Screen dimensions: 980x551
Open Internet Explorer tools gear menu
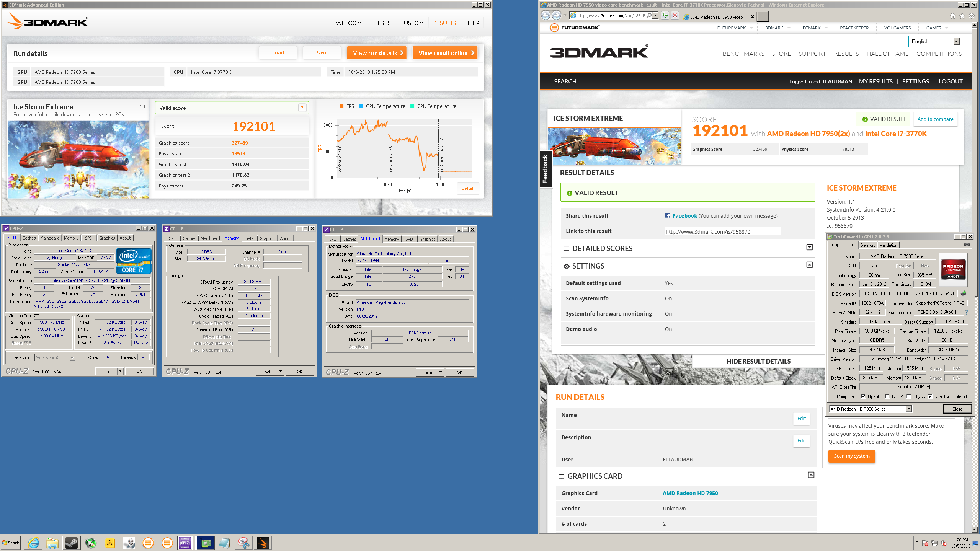[972, 16]
